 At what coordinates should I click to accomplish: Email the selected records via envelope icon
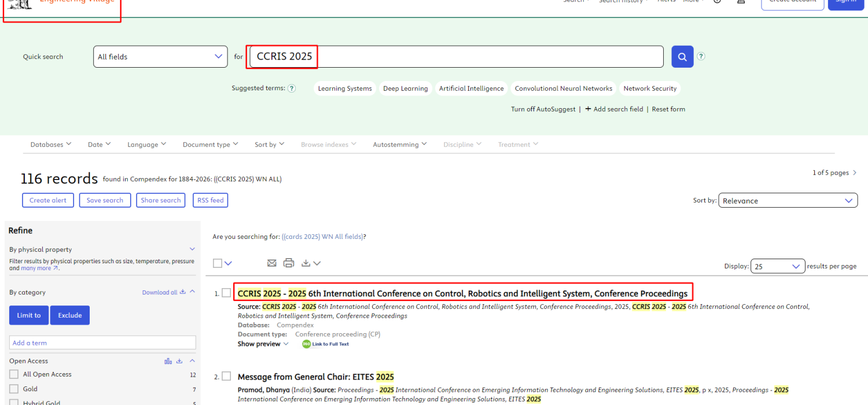click(272, 263)
